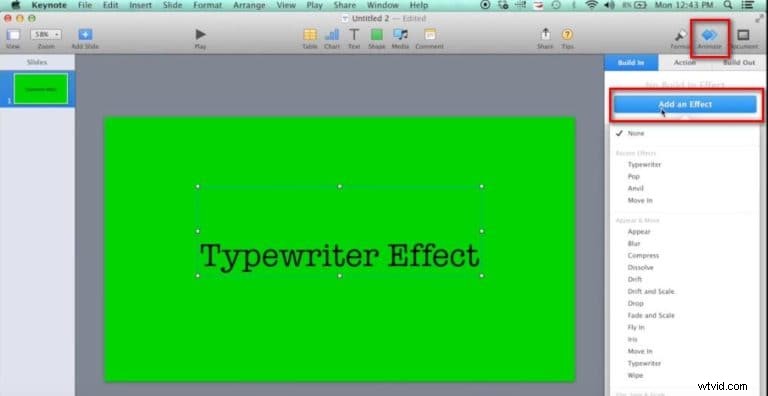Open the Help menu
This screenshot has width=768, height=396.
pos(419,5)
